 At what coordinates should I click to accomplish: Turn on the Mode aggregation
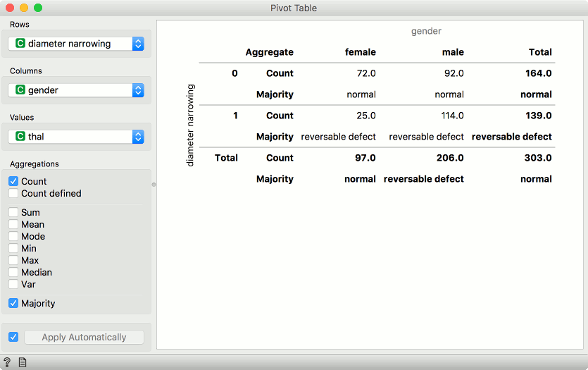[13, 236]
